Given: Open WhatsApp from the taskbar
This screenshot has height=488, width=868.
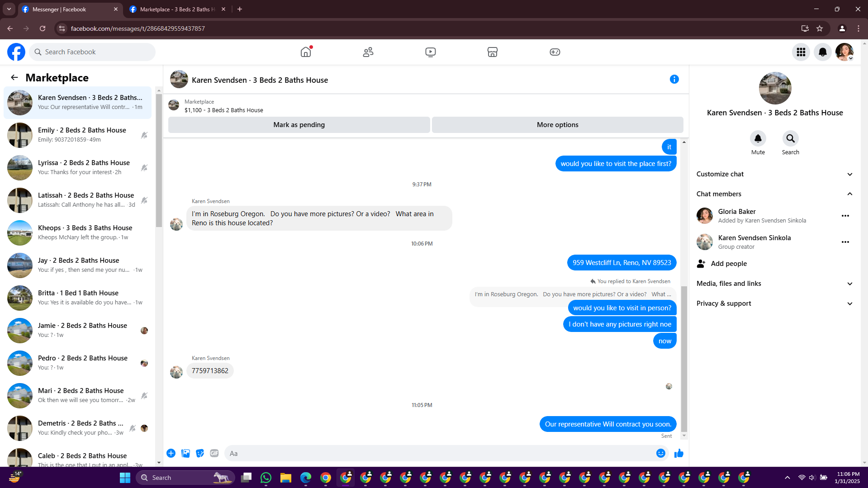Looking at the screenshot, I should point(266,478).
